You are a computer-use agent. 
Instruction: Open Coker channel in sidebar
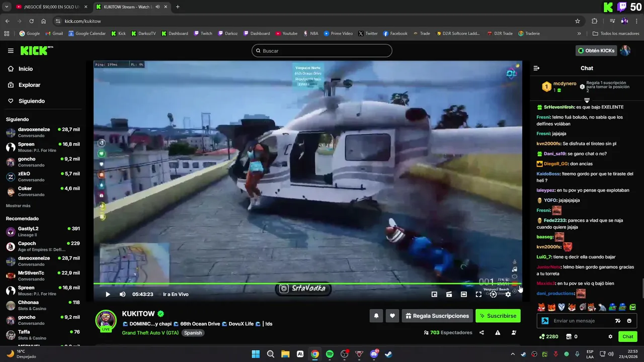click(x=43, y=191)
